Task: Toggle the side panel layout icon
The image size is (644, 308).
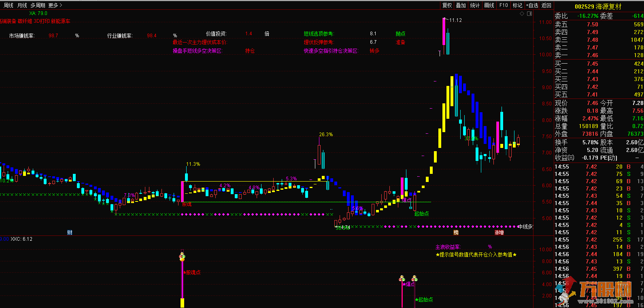Action: click(x=529, y=14)
